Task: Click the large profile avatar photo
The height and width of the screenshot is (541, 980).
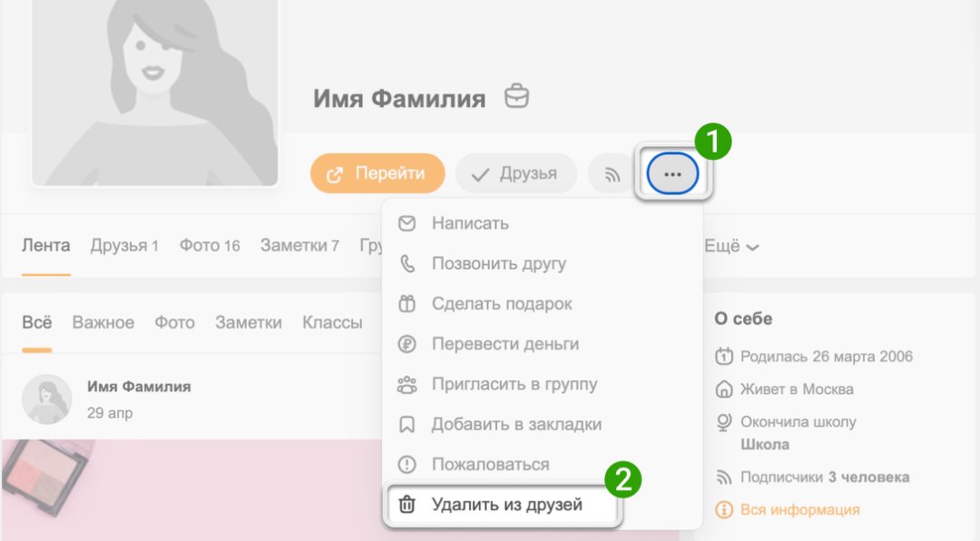Action: pyautogui.click(x=154, y=91)
